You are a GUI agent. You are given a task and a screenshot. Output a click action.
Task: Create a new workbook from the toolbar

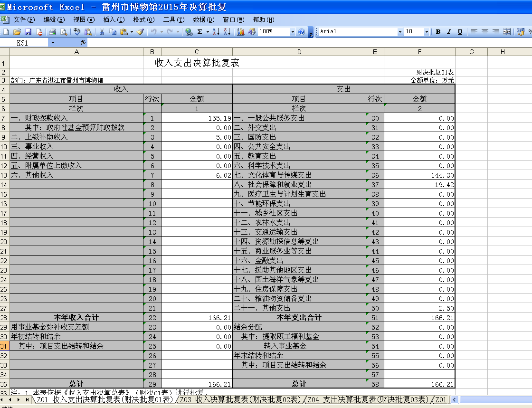tap(6, 32)
